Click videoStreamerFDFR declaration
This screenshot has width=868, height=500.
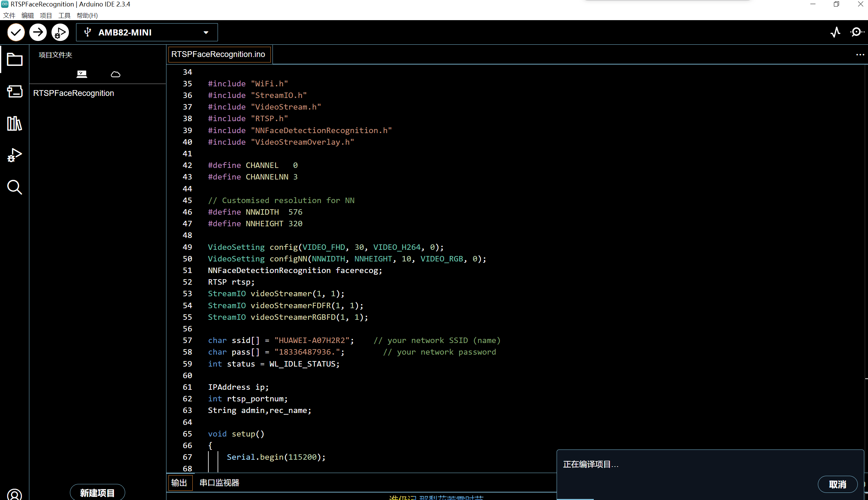click(x=286, y=305)
